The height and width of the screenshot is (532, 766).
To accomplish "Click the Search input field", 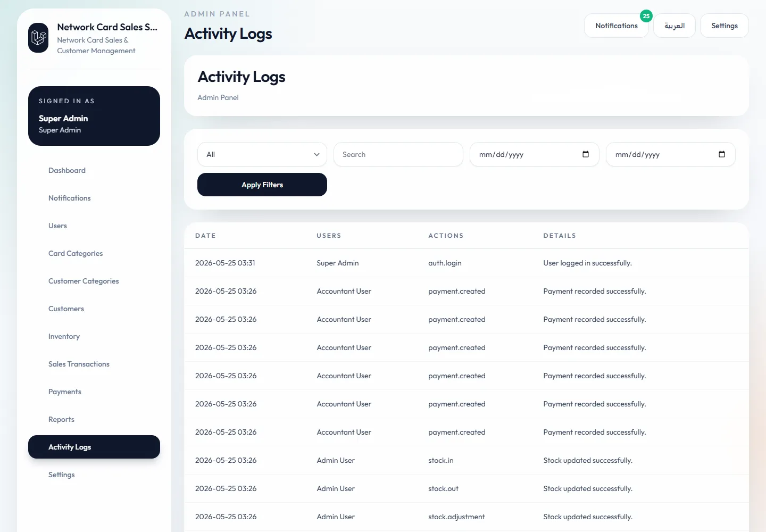I will [x=398, y=154].
